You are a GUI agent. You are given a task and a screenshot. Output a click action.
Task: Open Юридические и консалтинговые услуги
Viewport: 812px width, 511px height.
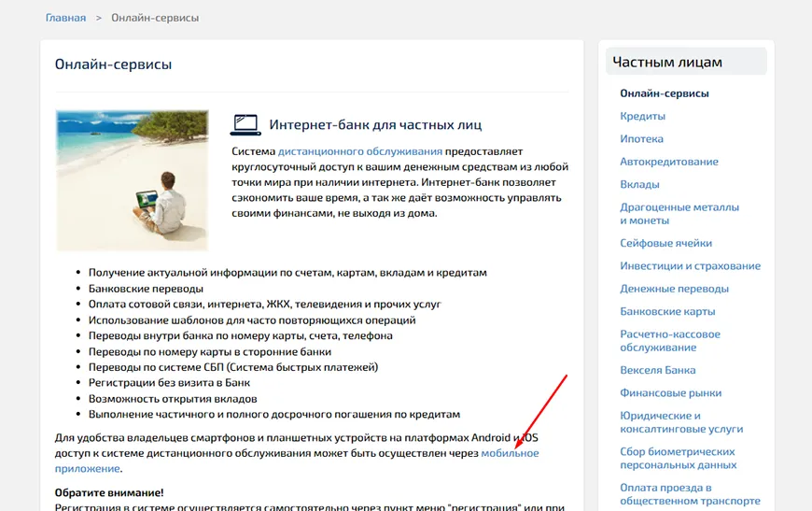pos(681,422)
